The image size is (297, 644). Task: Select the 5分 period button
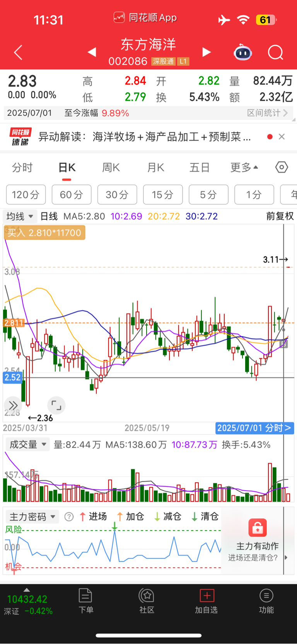click(208, 194)
